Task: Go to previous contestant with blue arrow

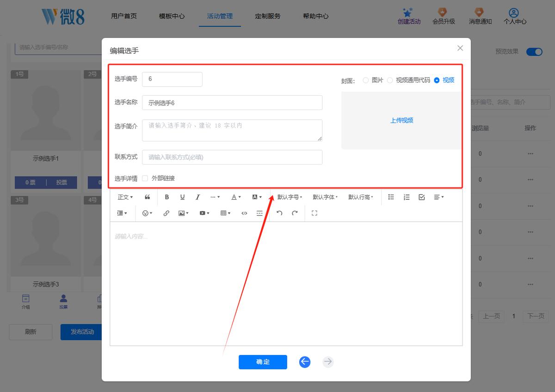Action: (304, 361)
